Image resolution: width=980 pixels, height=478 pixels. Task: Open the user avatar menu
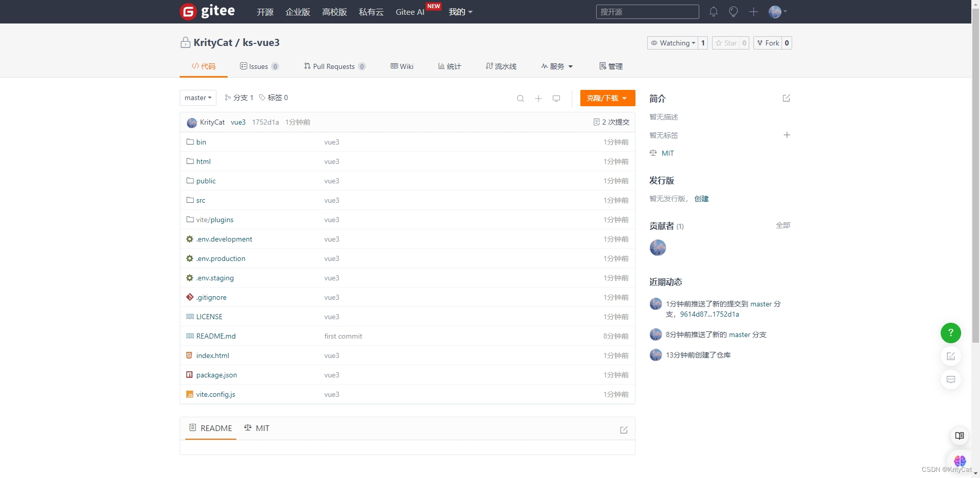777,12
